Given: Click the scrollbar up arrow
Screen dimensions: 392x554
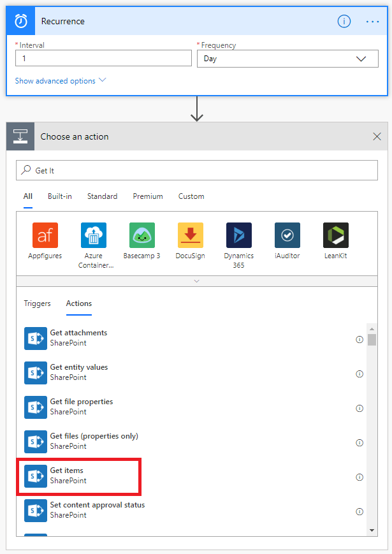Looking at the screenshot, I should (x=372, y=328).
